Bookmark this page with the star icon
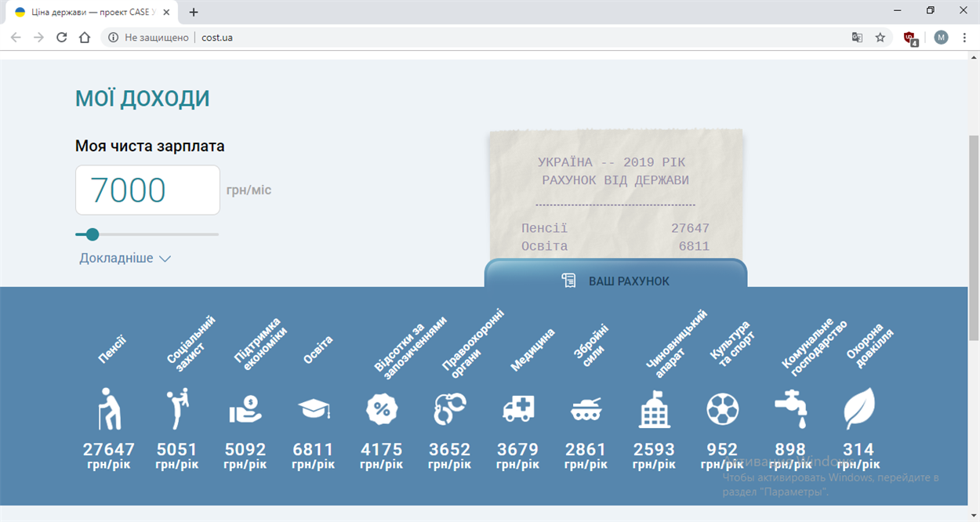980x522 pixels. [x=880, y=38]
